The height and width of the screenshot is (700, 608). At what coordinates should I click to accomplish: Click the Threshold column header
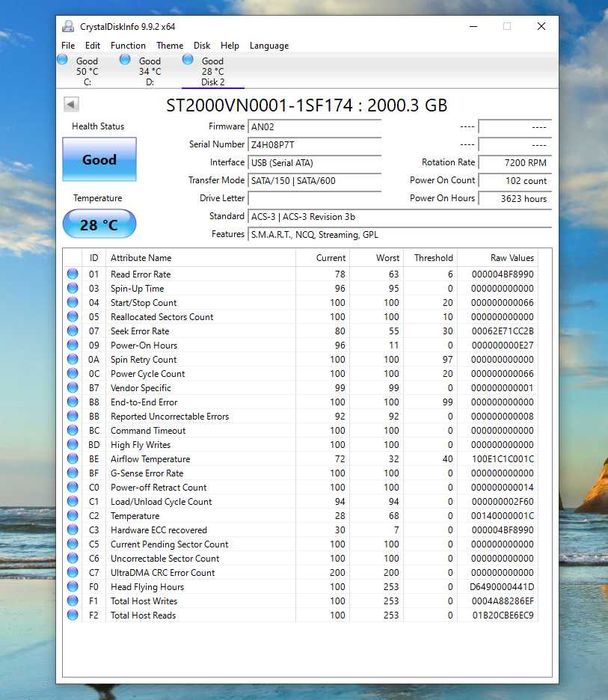coord(430,258)
